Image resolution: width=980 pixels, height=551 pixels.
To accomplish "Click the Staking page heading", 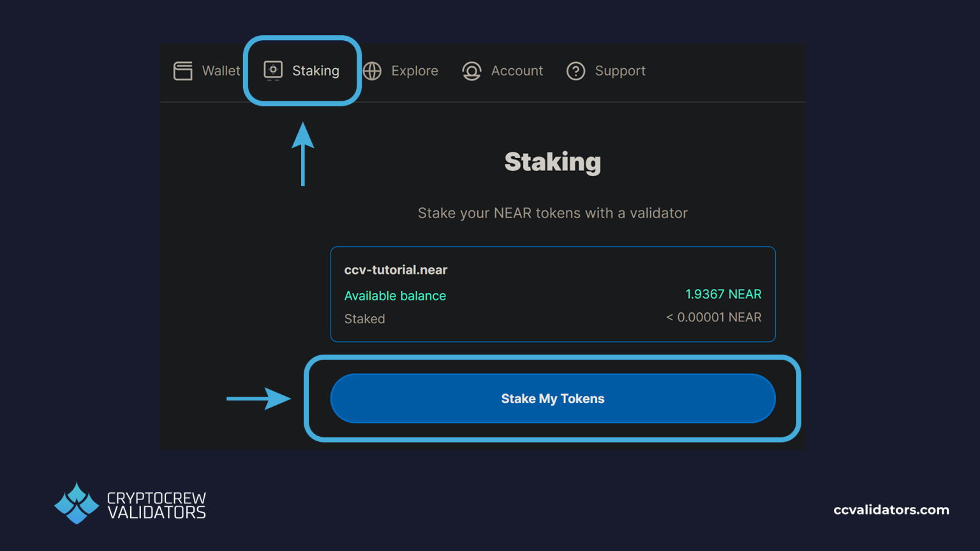I will click(x=553, y=162).
